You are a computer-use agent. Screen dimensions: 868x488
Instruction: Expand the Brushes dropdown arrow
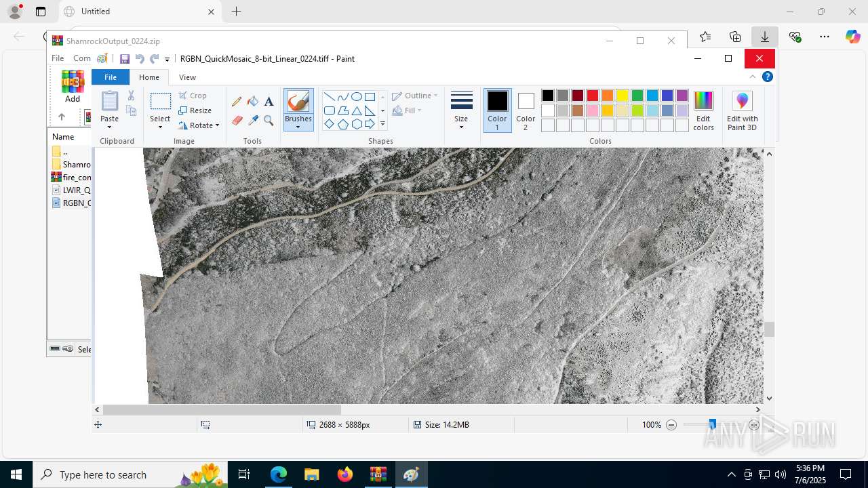tap(298, 127)
